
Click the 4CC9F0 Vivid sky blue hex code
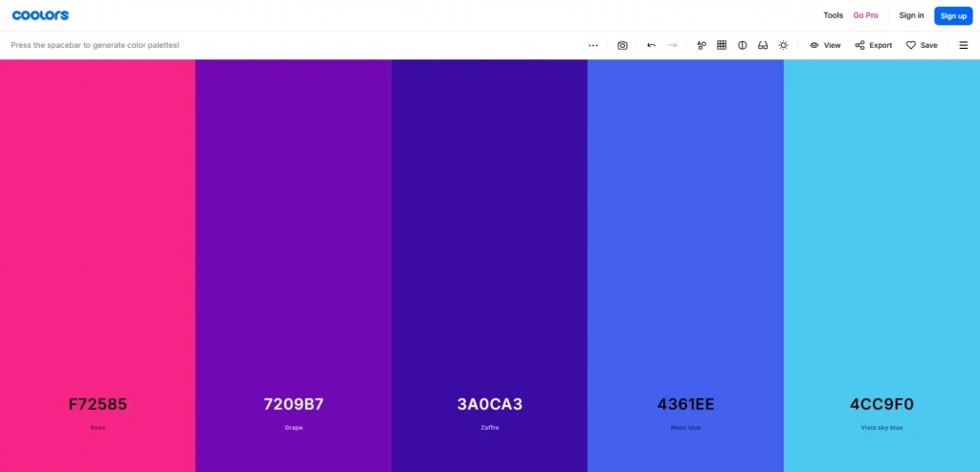click(x=881, y=404)
